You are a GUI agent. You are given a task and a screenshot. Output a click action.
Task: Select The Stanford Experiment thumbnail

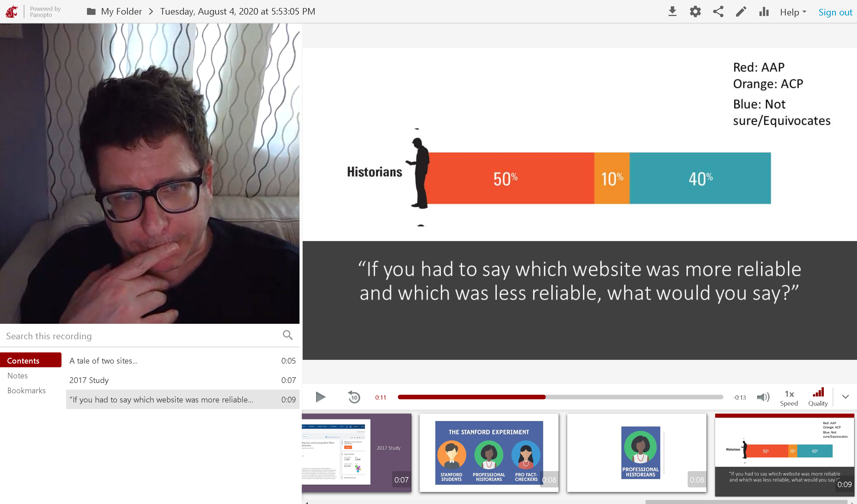[489, 453]
